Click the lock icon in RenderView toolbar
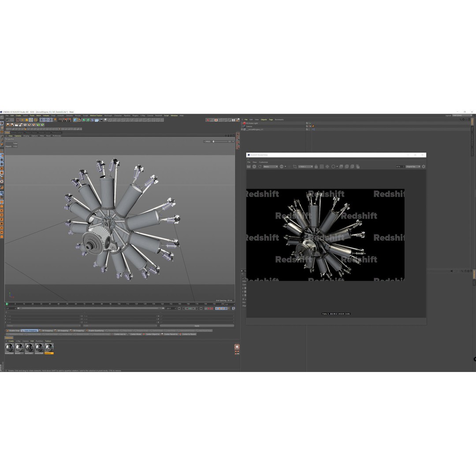This screenshot has height=476, width=476. 316,166
